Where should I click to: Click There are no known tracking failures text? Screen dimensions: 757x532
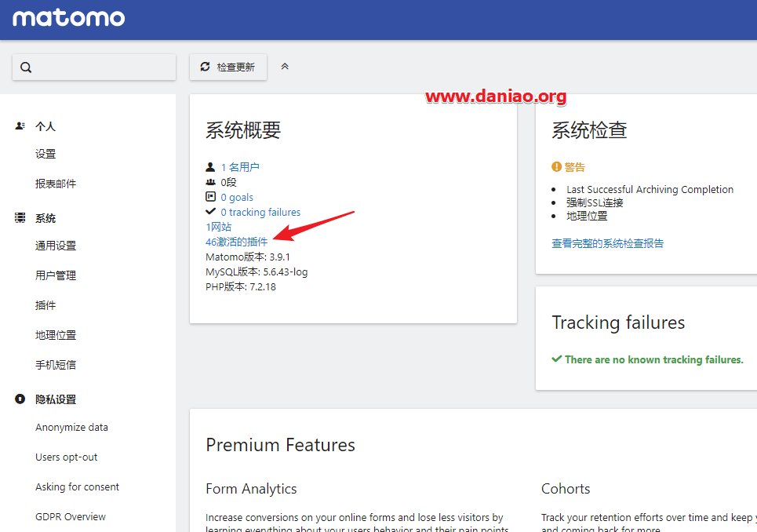click(x=654, y=359)
